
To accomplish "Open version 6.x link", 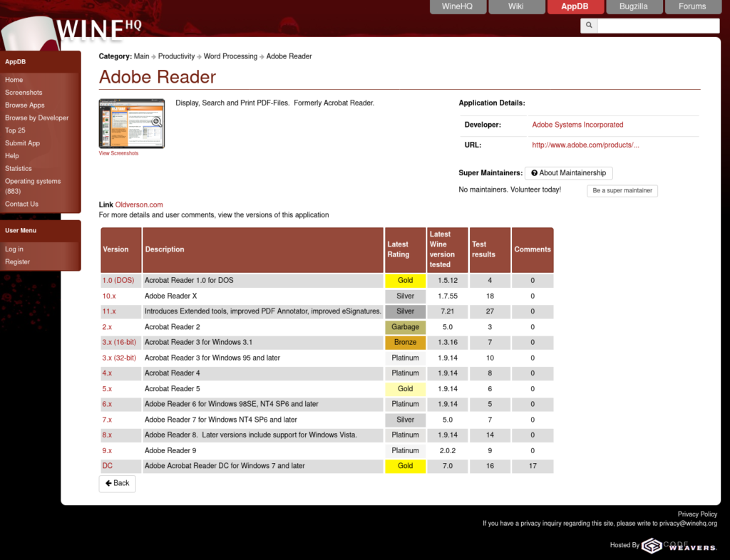I will click(x=107, y=404).
